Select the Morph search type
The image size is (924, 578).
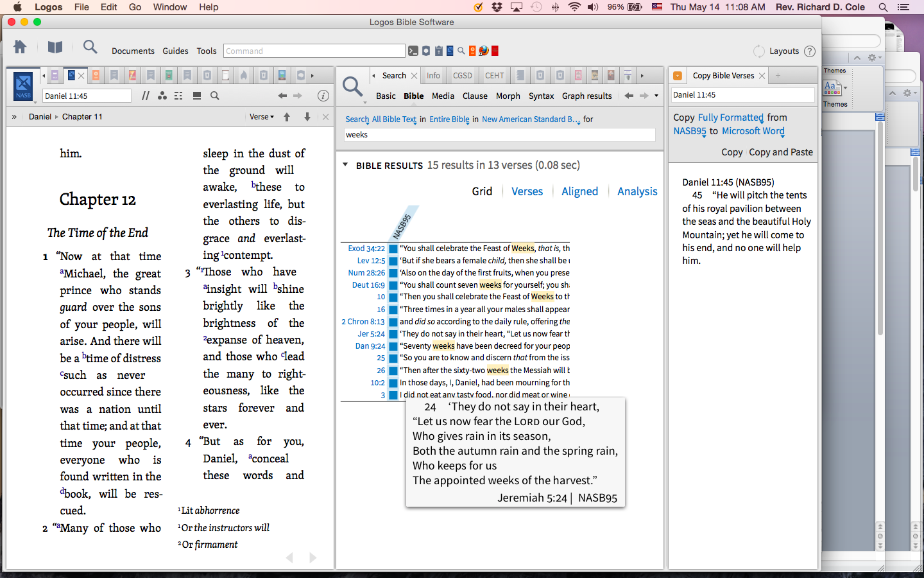[508, 96]
